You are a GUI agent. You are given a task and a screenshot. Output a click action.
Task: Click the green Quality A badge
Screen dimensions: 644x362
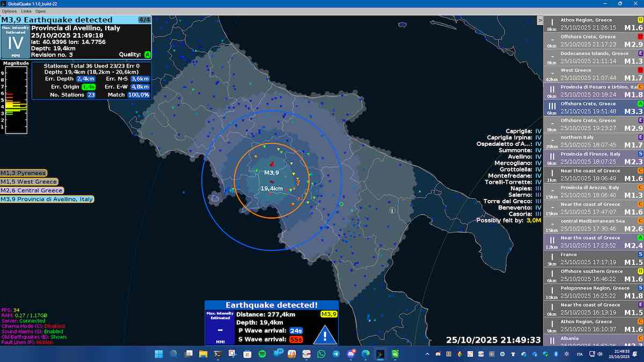pyautogui.click(x=147, y=55)
